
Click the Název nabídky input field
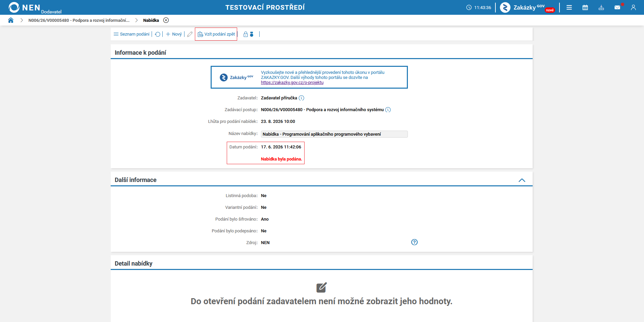tap(334, 134)
